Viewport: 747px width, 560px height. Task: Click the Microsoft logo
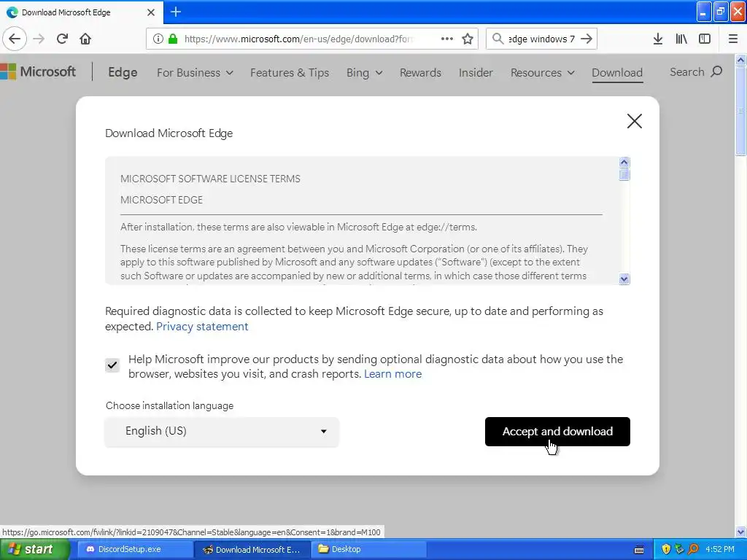tap(38, 72)
